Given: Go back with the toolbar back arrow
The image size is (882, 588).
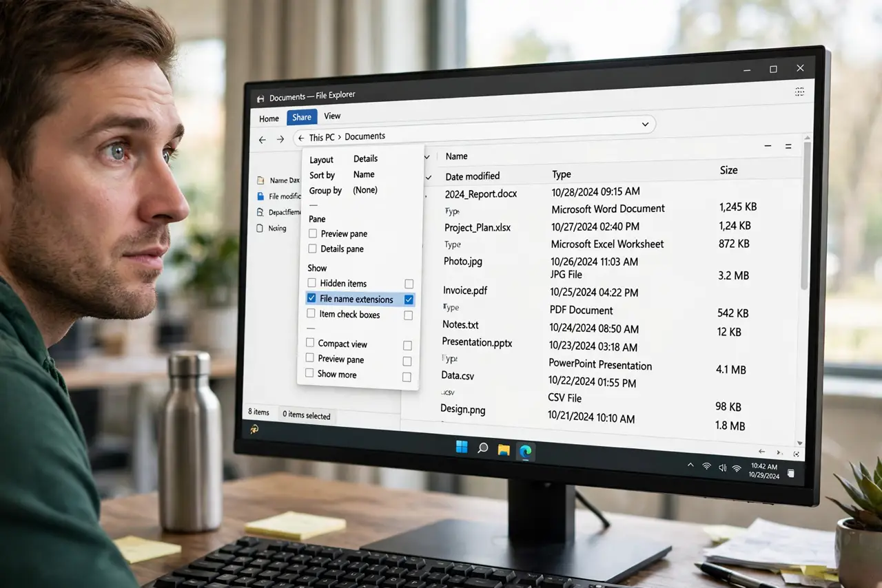Looking at the screenshot, I should point(262,139).
